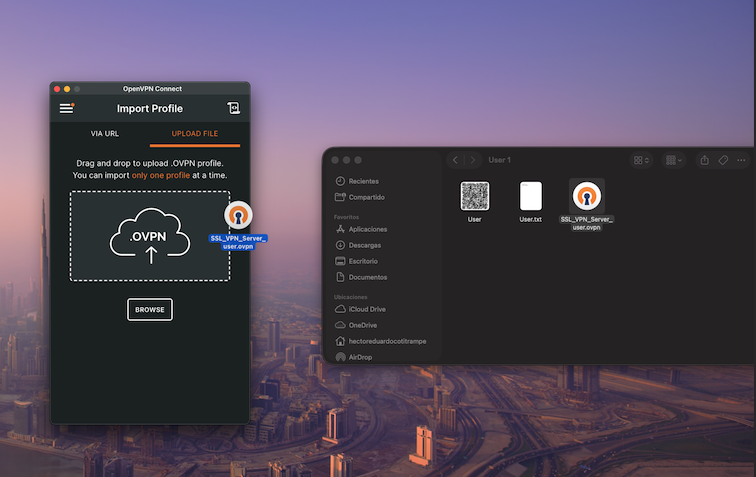Open Descargas folder in sidebar
The height and width of the screenshot is (477, 756).
364,245
